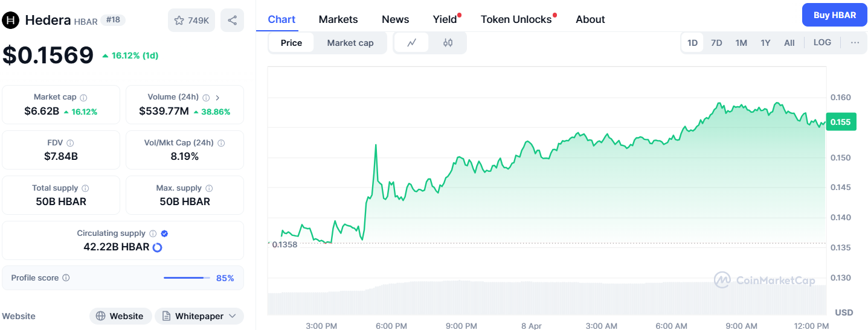868x330 pixels.
Task: Click the green 0.155 current price tag
Action: click(841, 122)
